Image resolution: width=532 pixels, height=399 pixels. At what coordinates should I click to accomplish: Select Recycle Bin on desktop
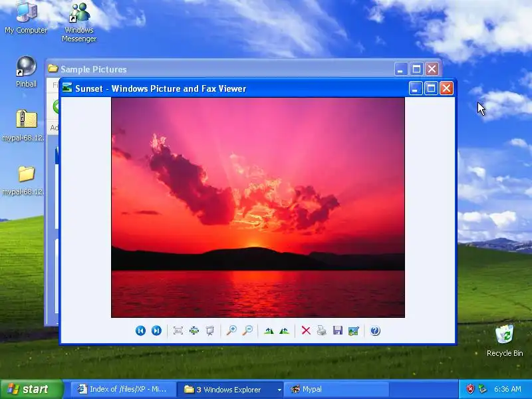pyautogui.click(x=505, y=340)
